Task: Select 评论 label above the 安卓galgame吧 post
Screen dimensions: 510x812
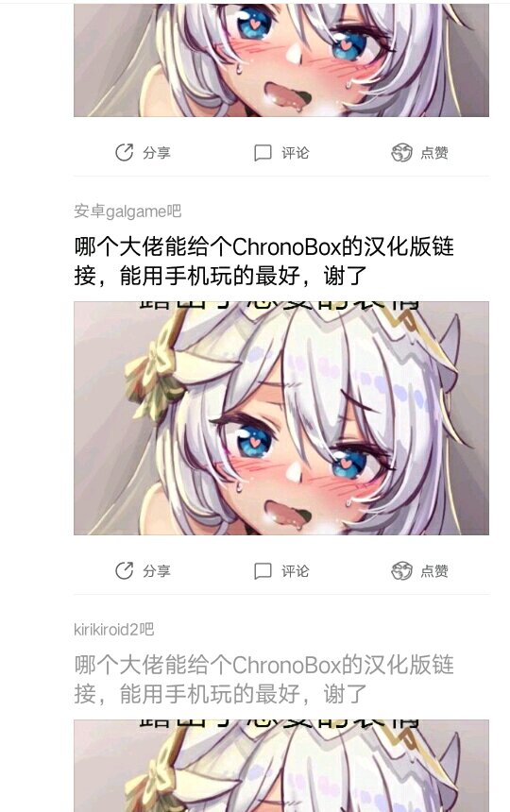Action: pos(295,153)
